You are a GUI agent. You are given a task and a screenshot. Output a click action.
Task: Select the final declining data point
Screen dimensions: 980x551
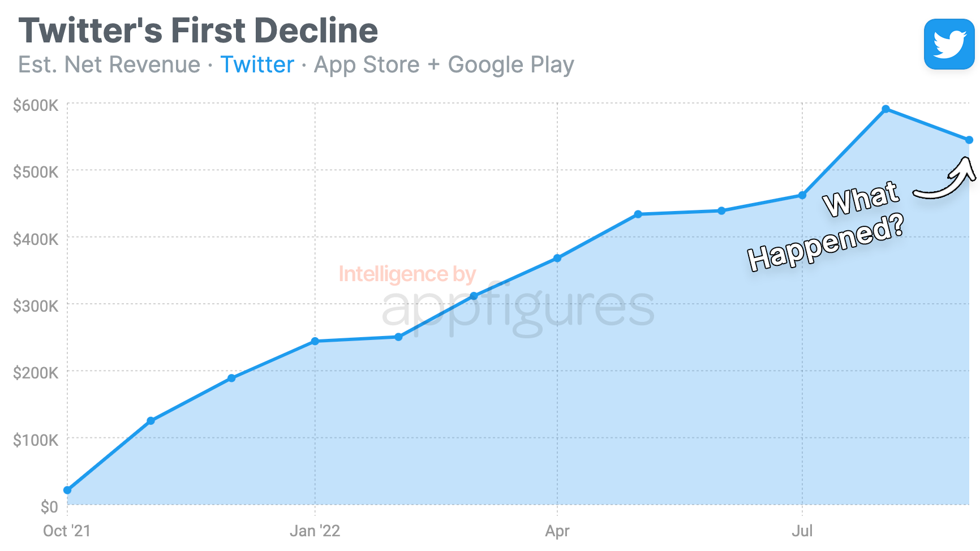[969, 140]
